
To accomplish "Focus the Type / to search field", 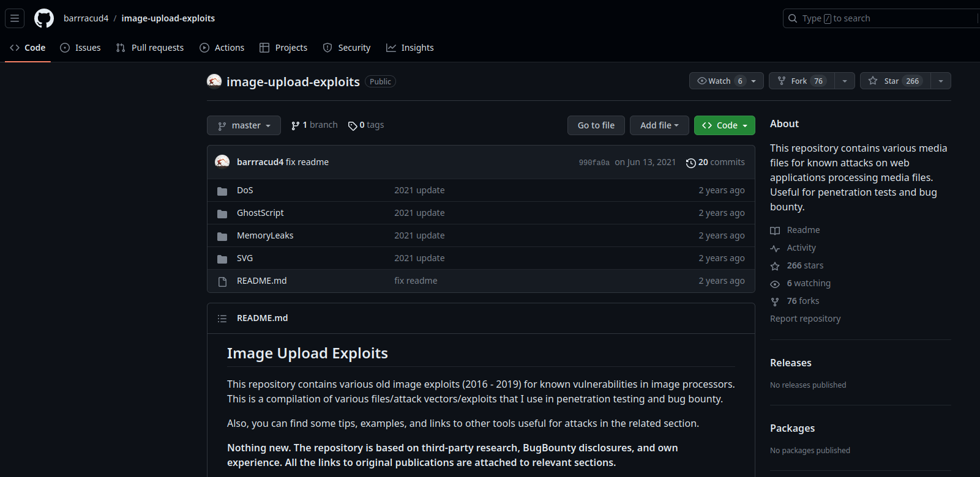I will pos(881,18).
